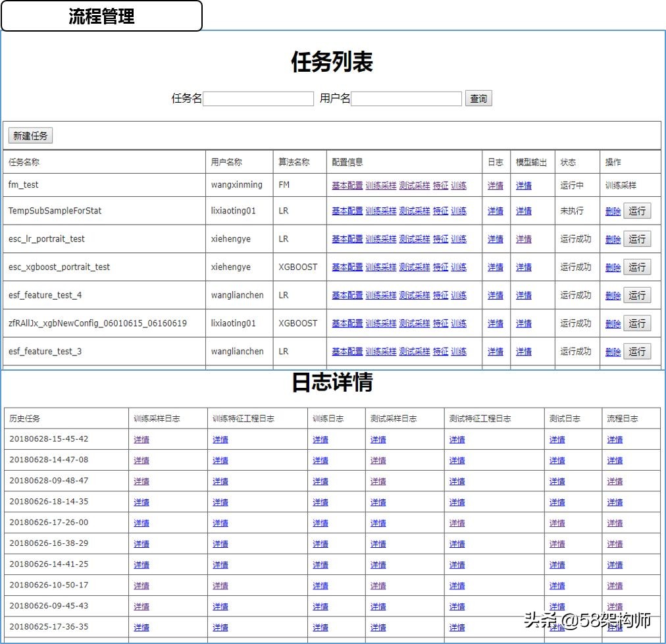Click 运行 button for TempSubSampleForStat
Image resolution: width=666 pixels, height=644 pixels.
(x=637, y=211)
